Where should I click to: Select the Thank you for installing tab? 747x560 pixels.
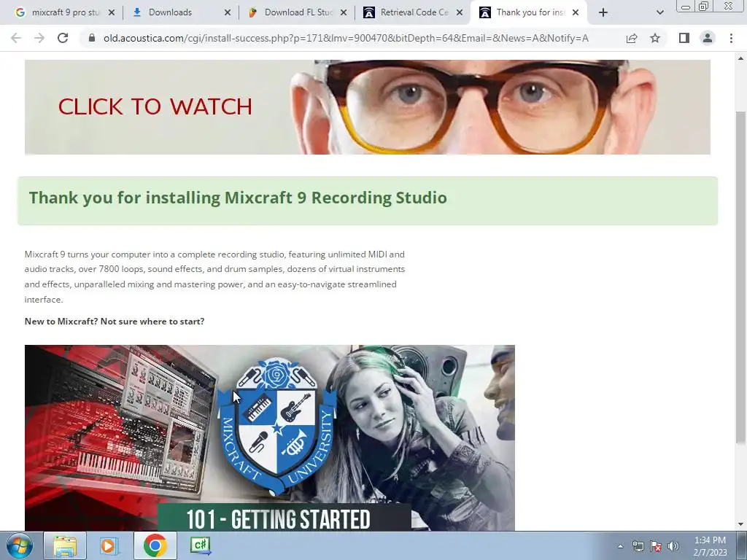(x=530, y=12)
